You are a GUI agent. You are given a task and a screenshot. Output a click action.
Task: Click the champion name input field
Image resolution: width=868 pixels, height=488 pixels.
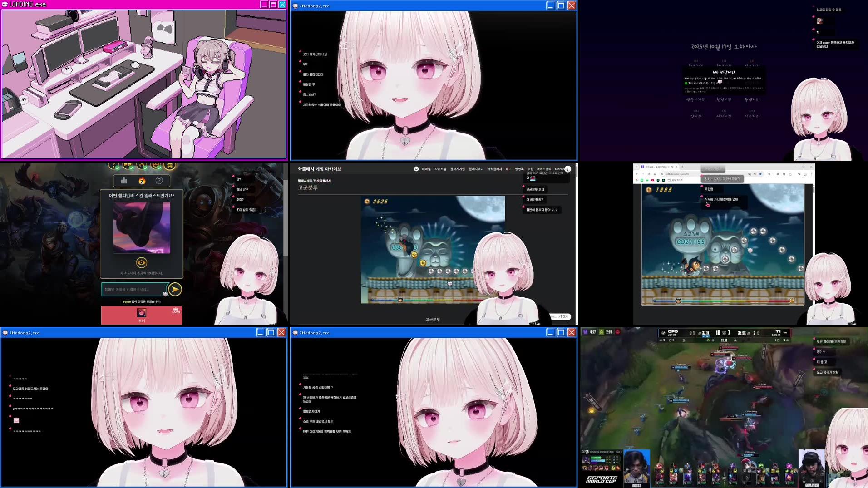pos(134,289)
